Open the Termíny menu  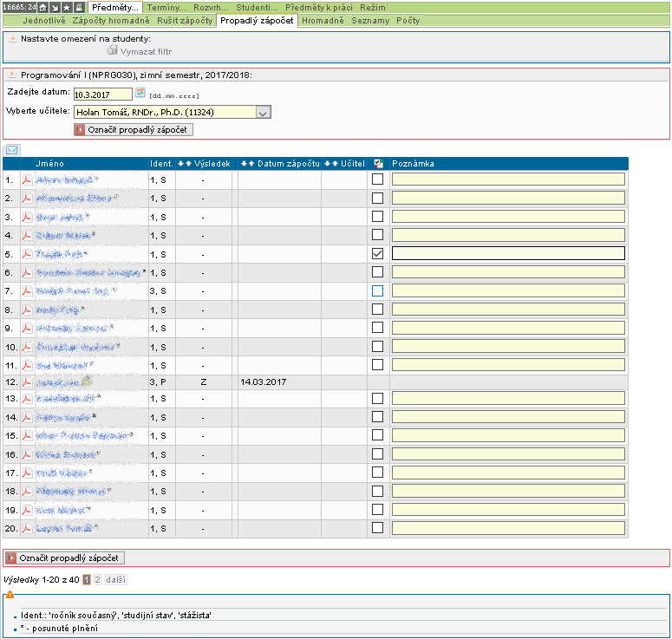(x=166, y=7)
